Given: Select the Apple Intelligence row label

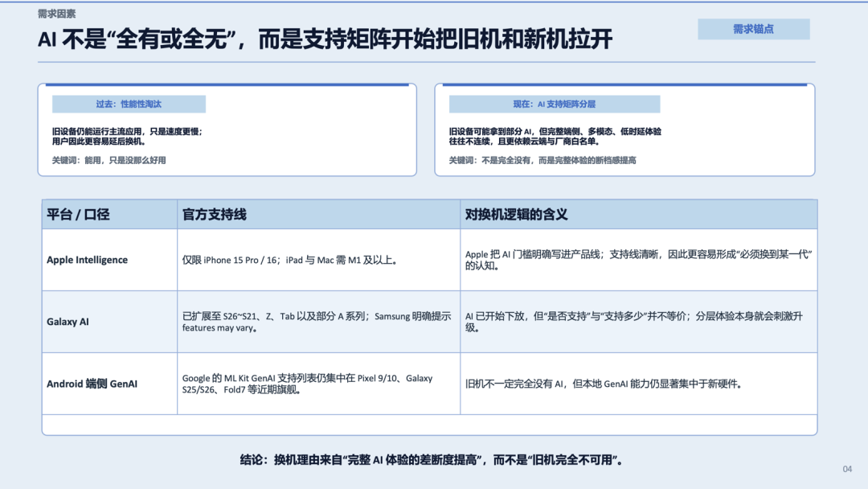Looking at the screenshot, I should tap(87, 260).
